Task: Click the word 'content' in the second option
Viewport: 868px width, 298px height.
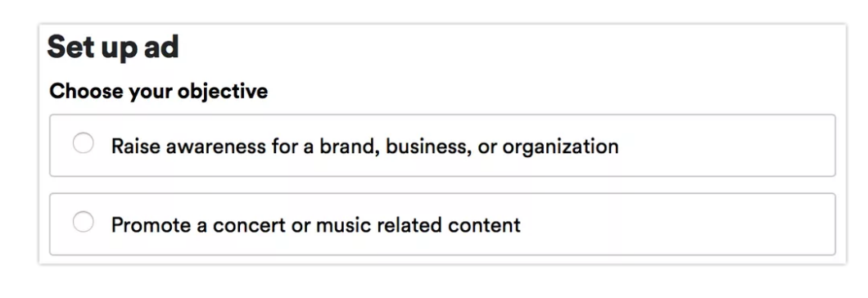Action: (x=485, y=225)
